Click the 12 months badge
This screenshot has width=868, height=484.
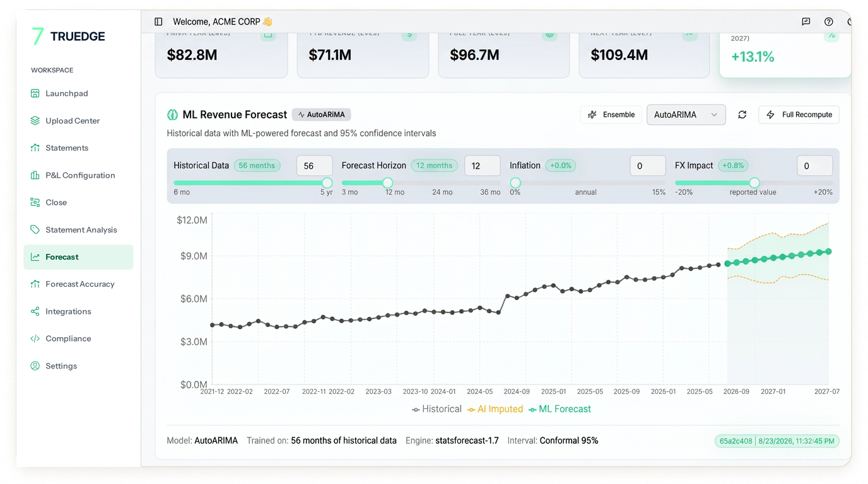pyautogui.click(x=435, y=166)
